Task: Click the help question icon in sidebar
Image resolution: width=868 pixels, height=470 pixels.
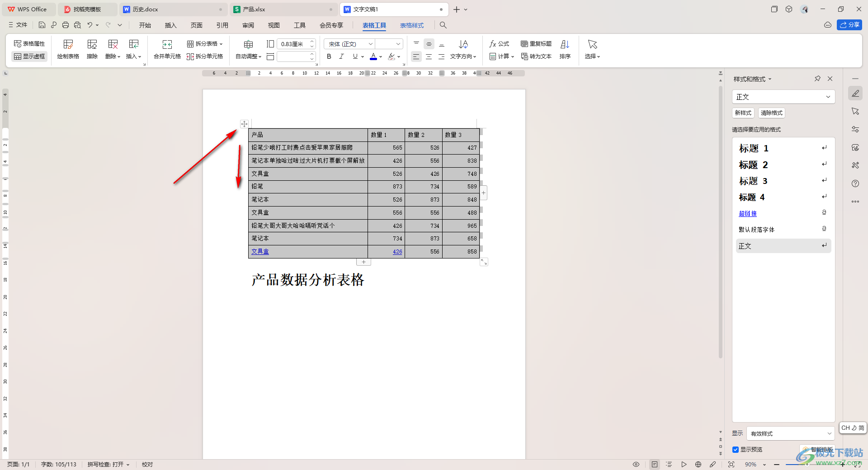Action: point(855,183)
